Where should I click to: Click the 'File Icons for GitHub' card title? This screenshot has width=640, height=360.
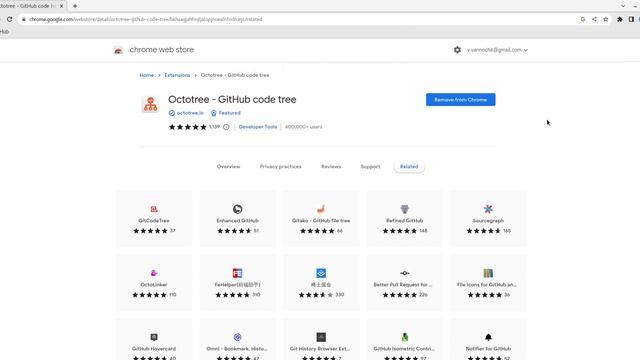click(486, 284)
